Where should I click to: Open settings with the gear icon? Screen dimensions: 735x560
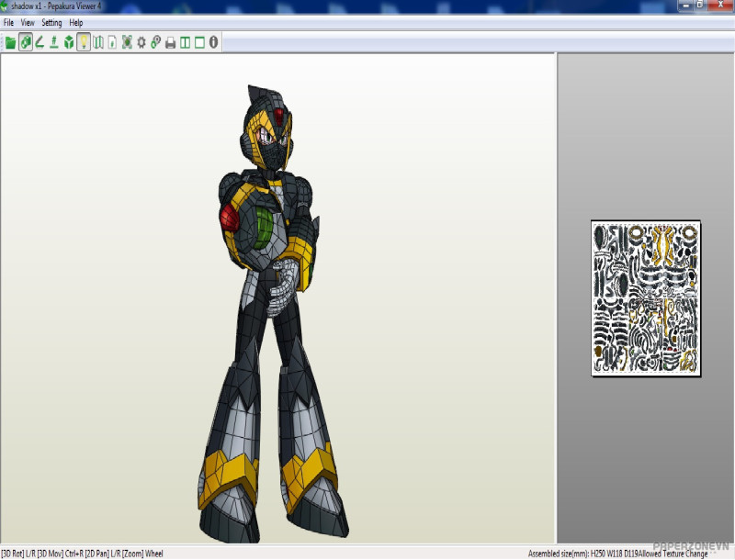click(141, 42)
